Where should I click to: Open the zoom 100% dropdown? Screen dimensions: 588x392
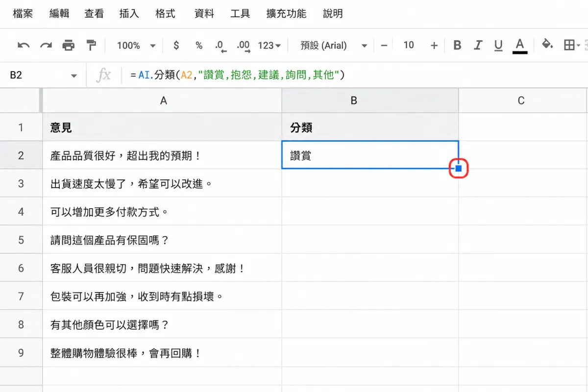[136, 46]
